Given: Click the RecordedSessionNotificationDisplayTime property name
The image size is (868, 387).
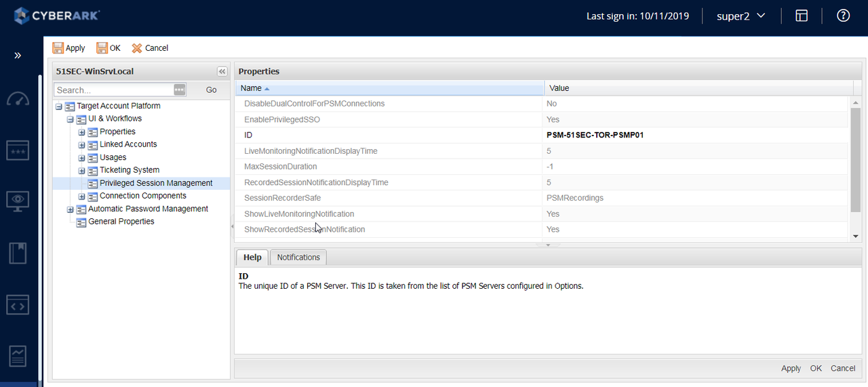Looking at the screenshot, I should (316, 182).
